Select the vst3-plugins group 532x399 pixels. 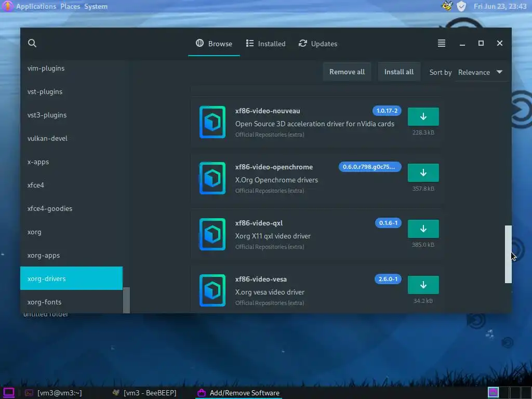click(x=71, y=115)
